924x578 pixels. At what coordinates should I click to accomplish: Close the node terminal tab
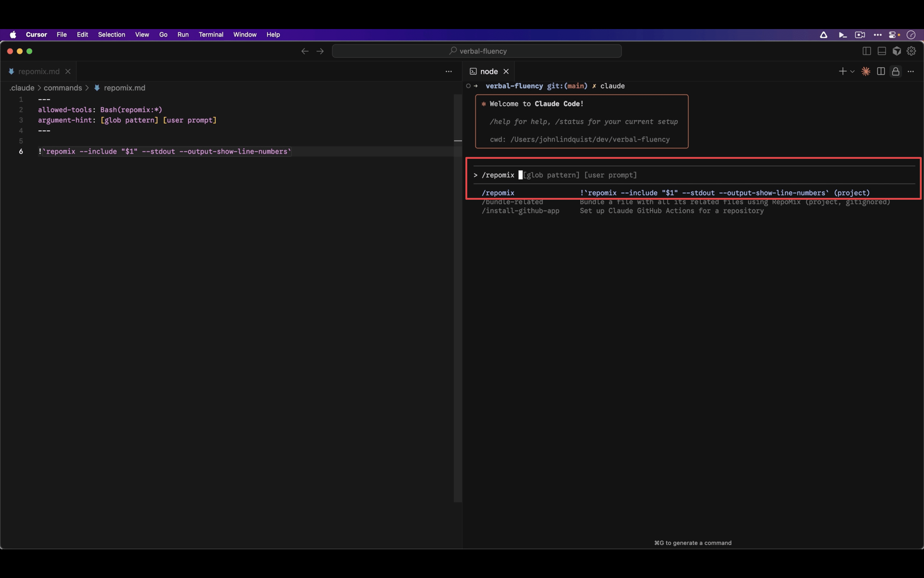506,72
